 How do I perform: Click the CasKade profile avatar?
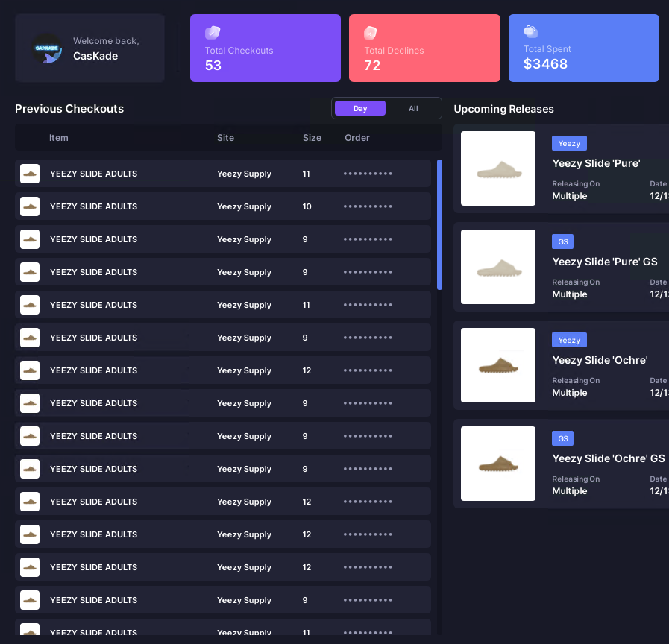click(47, 49)
